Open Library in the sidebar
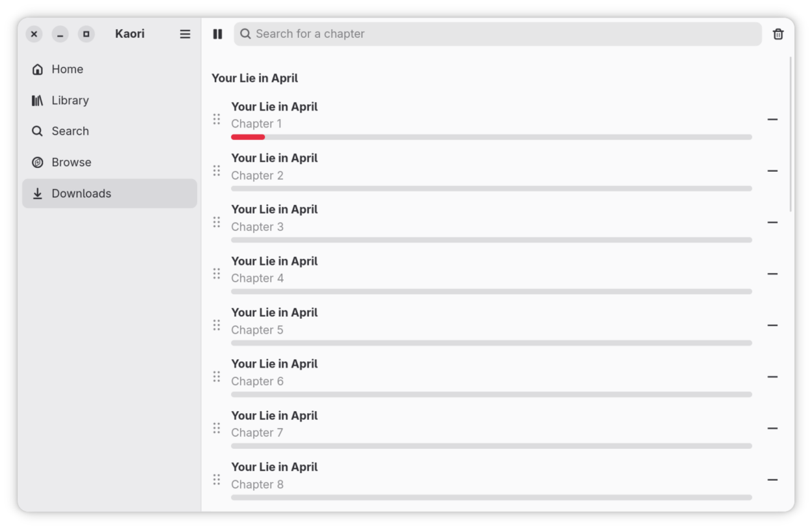 [x=109, y=100]
